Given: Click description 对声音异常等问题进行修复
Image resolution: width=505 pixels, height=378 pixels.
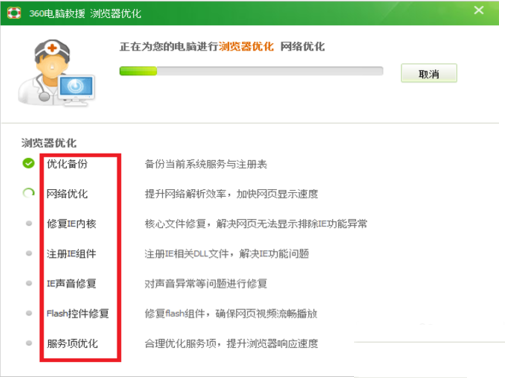Looking at the screenshot, I should click(206, 284).
